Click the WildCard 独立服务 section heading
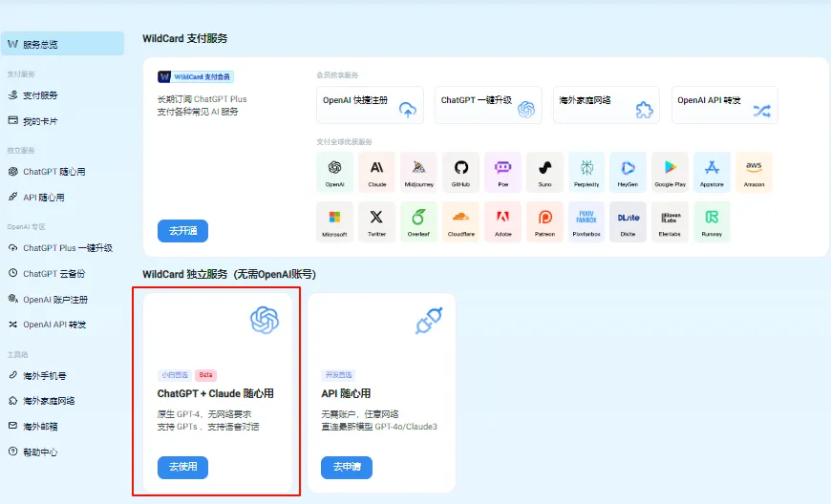 coord(229,274)
